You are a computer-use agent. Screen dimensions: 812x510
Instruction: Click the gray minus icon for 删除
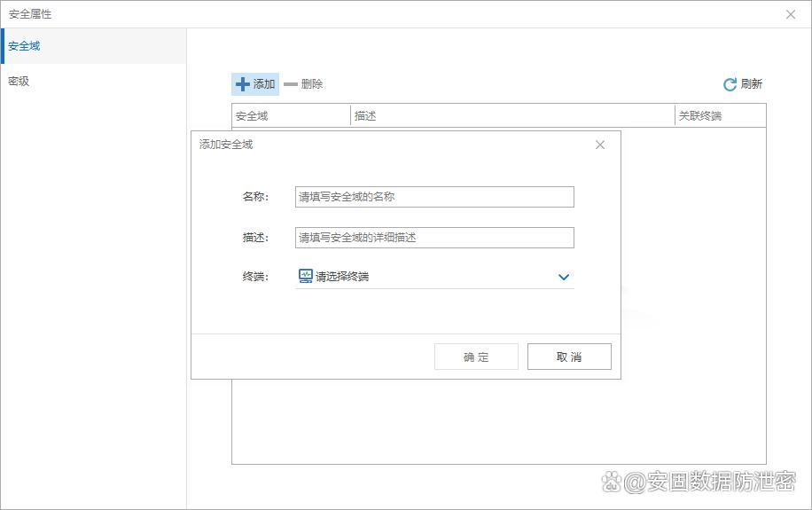[x=291, y=84]
